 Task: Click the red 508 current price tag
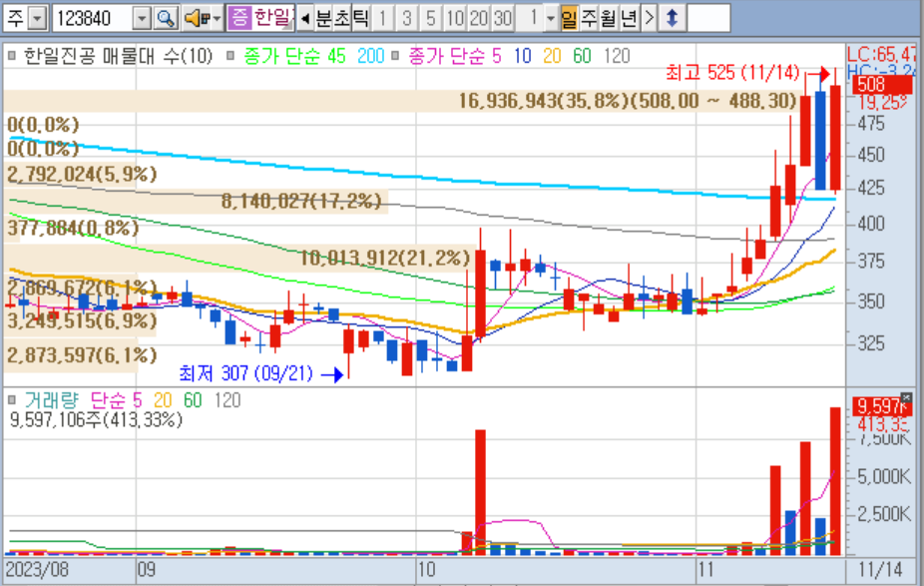pos(882,85)
